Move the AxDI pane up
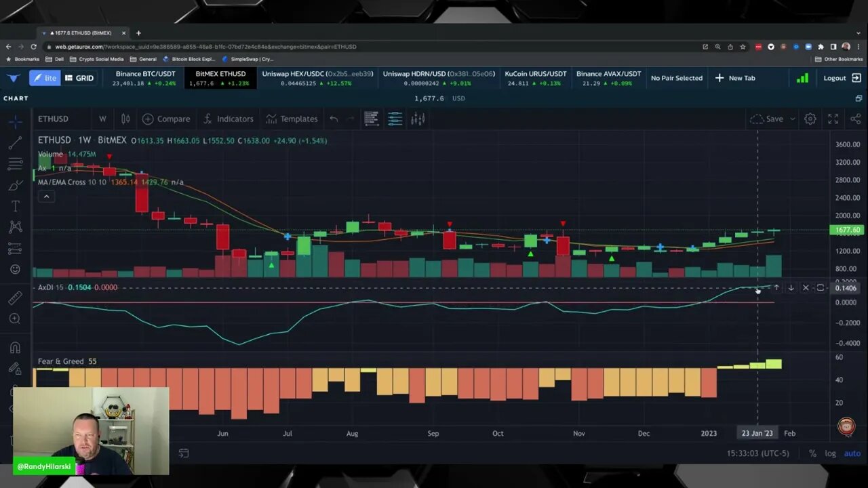This screenshot has height=488, width=868. coord(776,288)
